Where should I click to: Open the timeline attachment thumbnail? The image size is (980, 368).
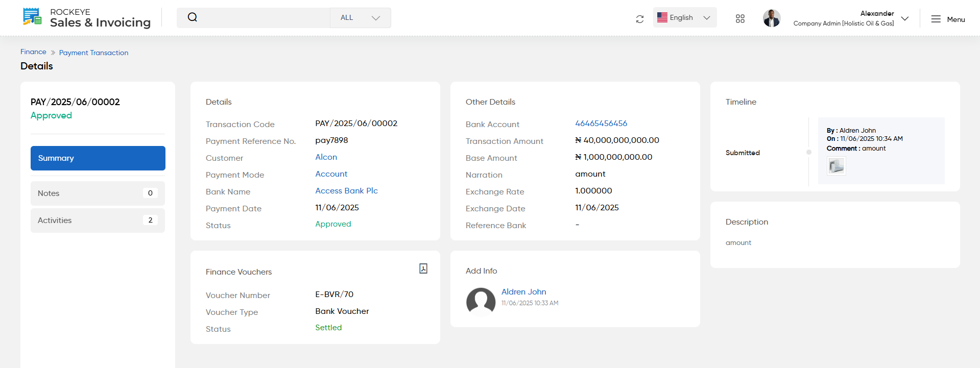(836, 166)
